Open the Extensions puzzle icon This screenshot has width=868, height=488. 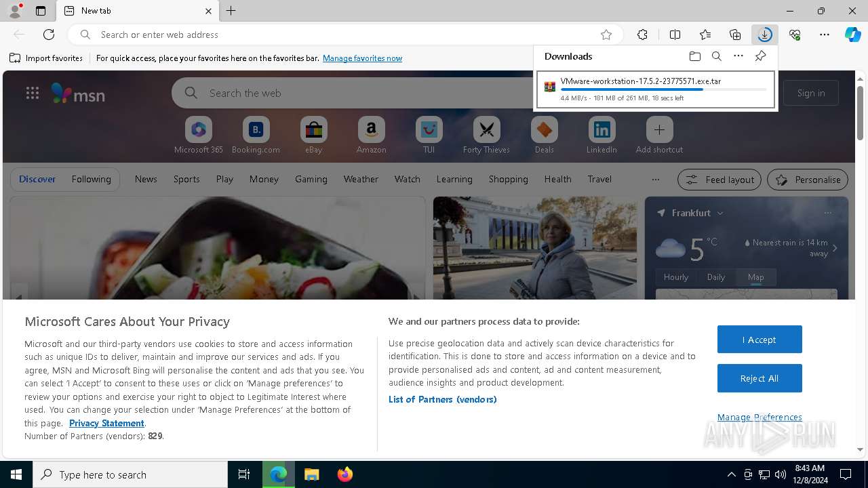coord(642,35)
